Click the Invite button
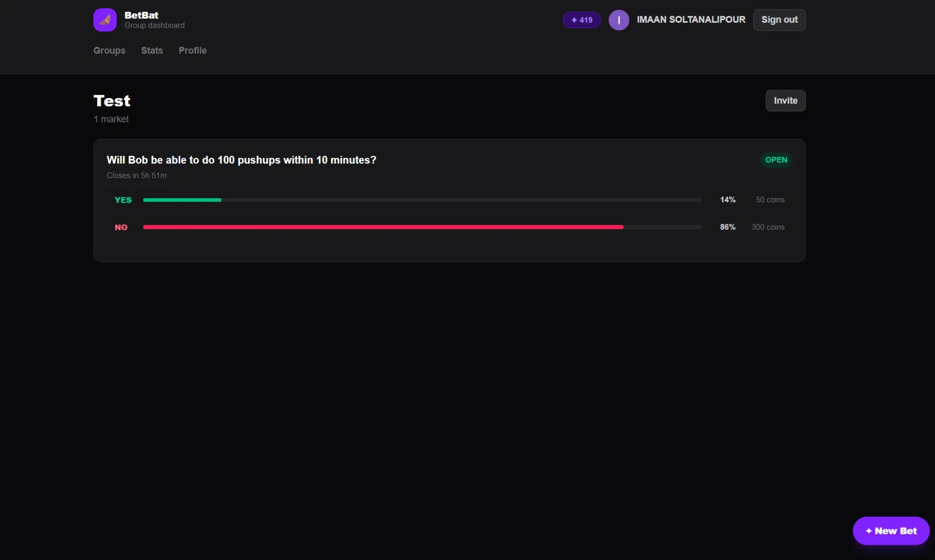 (785, 100)
